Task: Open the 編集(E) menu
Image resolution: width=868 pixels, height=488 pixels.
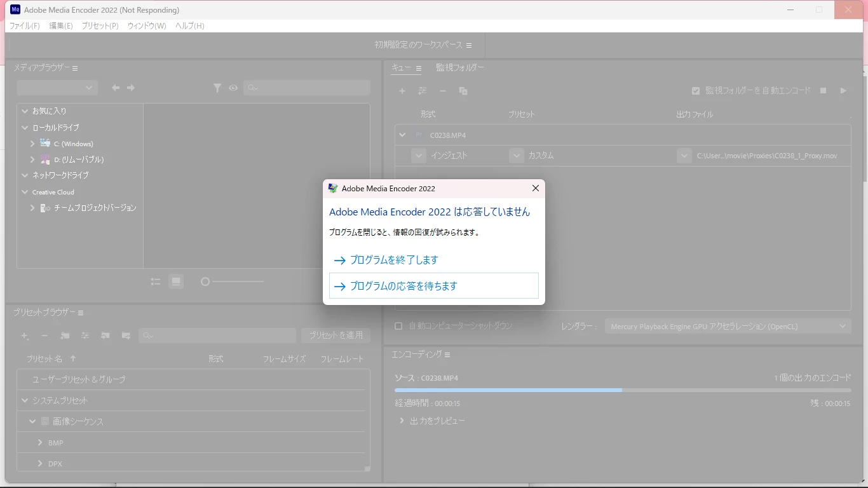Action: pos(61,26)
